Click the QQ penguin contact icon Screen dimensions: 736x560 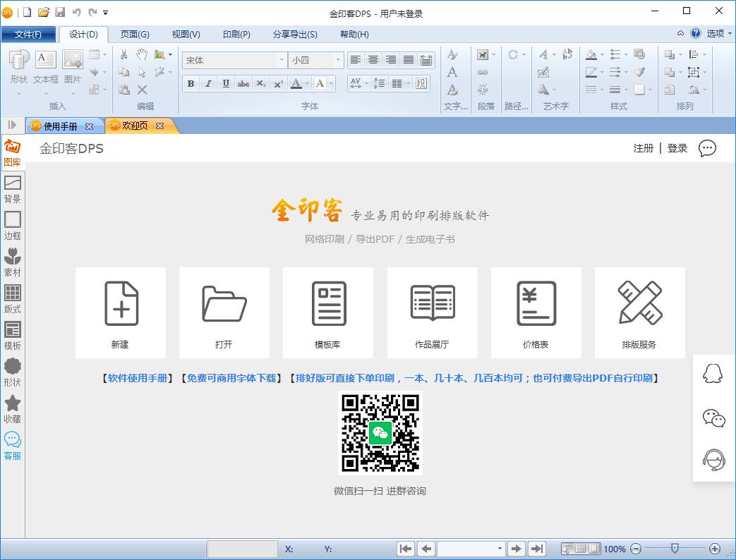(713, 374)
